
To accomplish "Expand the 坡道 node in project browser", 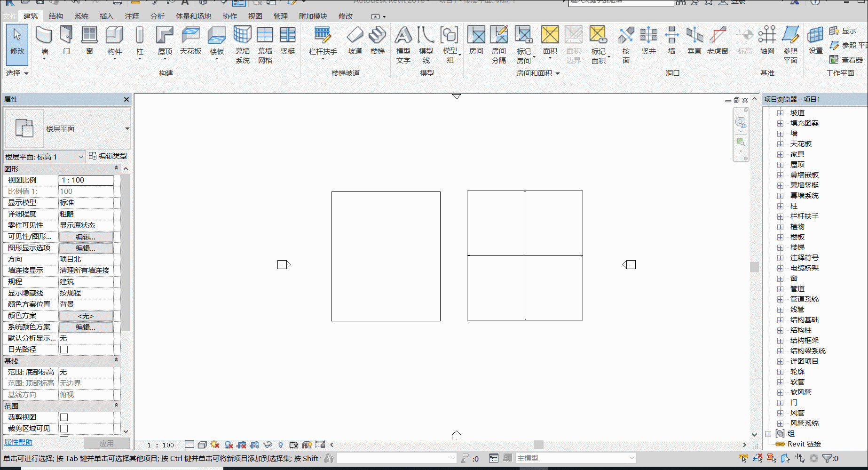I will [780, 113].
